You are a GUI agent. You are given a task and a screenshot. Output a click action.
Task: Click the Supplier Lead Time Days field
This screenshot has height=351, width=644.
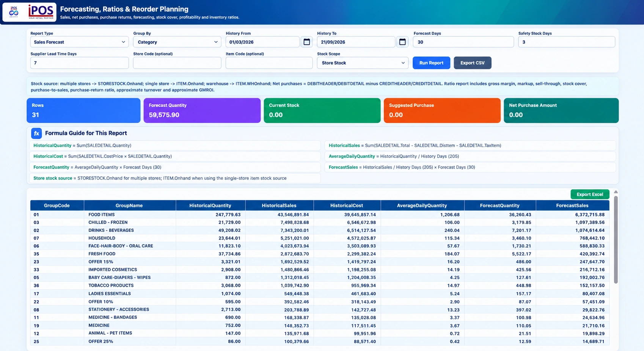click(80, 63)
